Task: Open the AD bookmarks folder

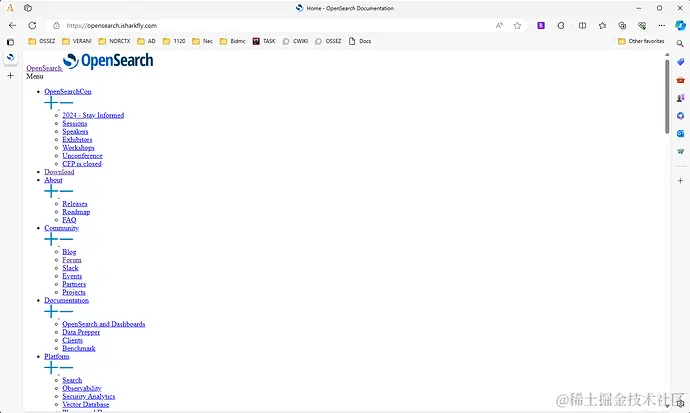Action: pyautogui.click(x=147, y=41)
